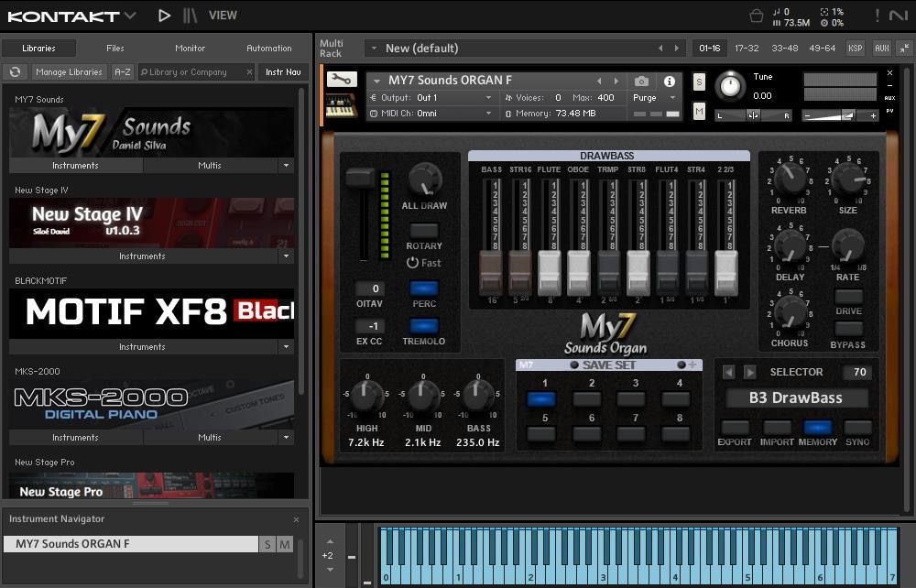Open the warning exclamation icon in header
This screenshot has width=916, height=588.
click(877, 16)
